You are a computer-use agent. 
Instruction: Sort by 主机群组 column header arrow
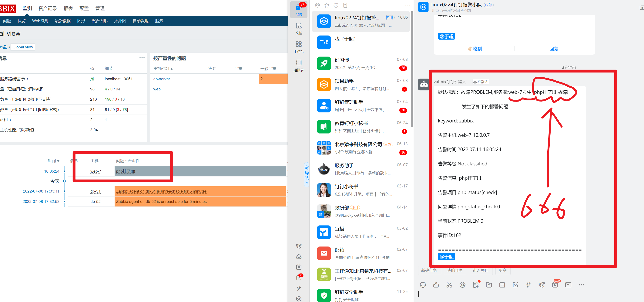tap(163, 69)
